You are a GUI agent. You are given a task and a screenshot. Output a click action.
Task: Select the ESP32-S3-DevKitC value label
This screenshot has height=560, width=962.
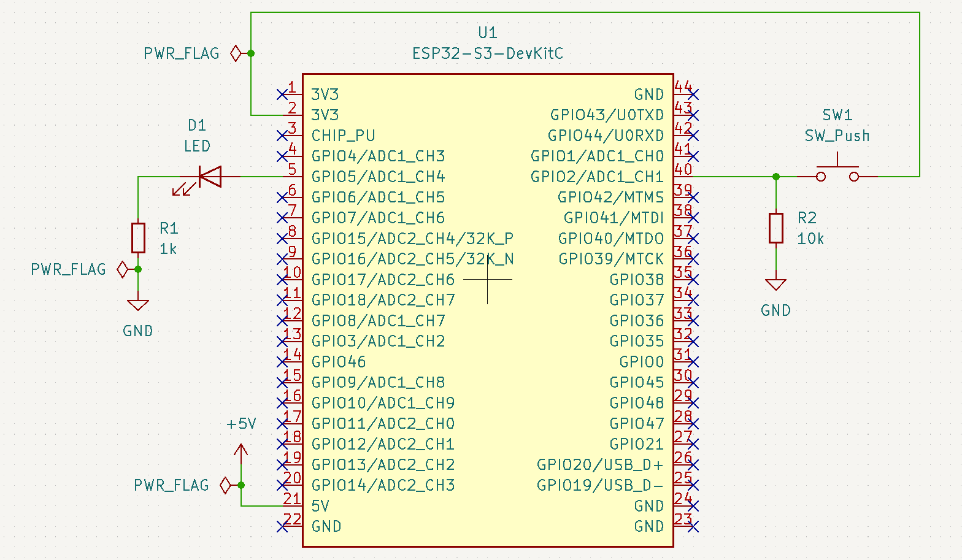(488, 53)
